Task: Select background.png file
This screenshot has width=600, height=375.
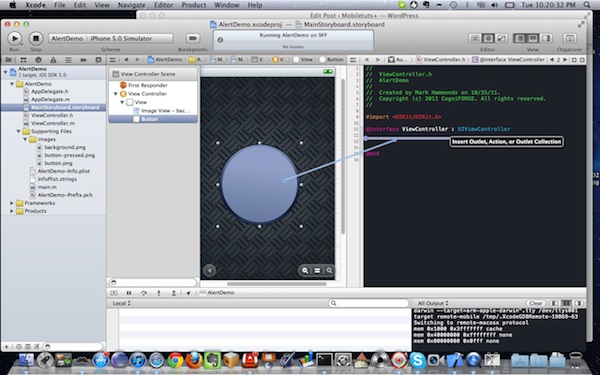Action: point(65,147)
